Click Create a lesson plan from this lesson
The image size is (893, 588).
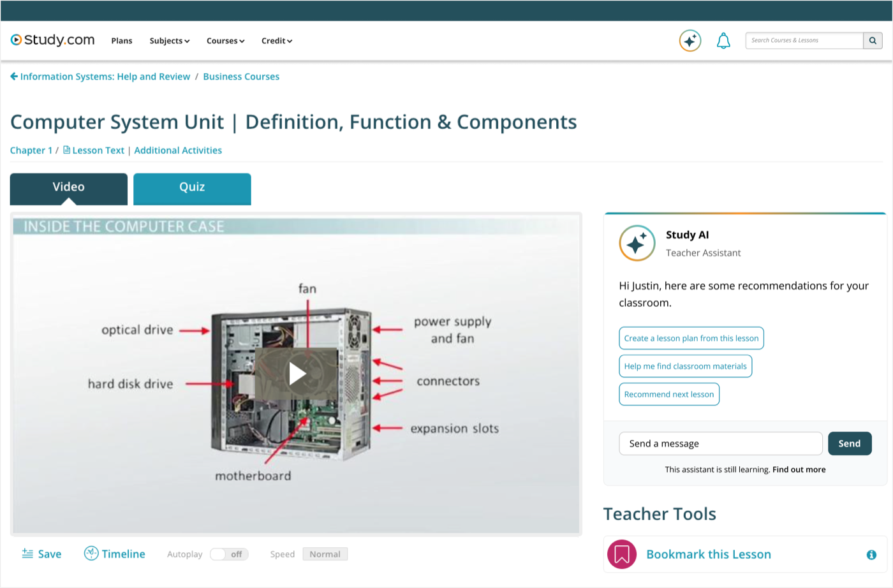click(691, 338)
